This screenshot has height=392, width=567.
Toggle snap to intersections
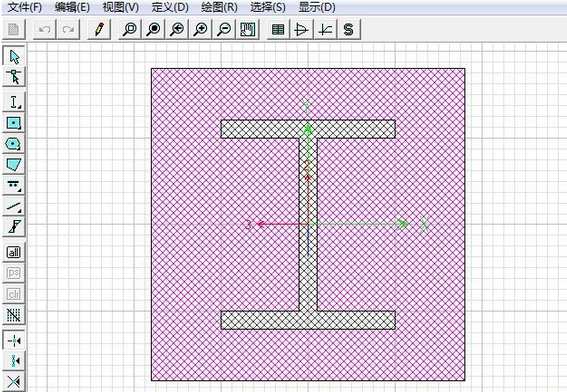pos(14,381)
